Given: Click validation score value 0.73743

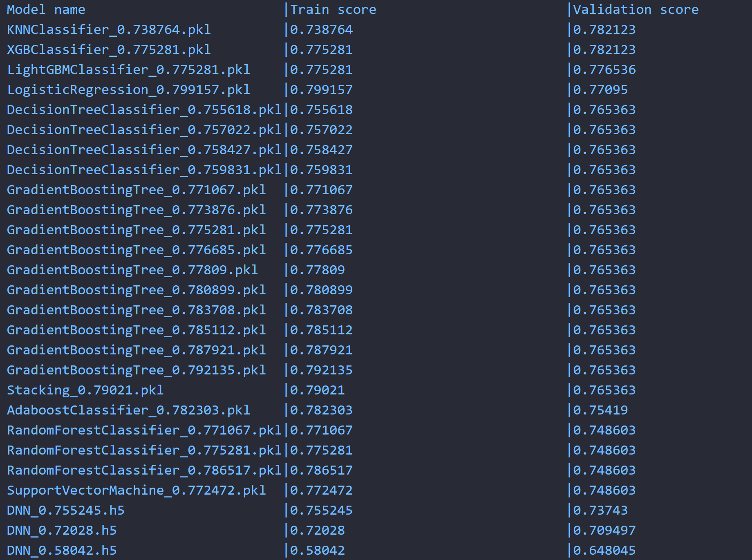Looking at the screenshot, I should pyautogui.click(x=600, y=511).
